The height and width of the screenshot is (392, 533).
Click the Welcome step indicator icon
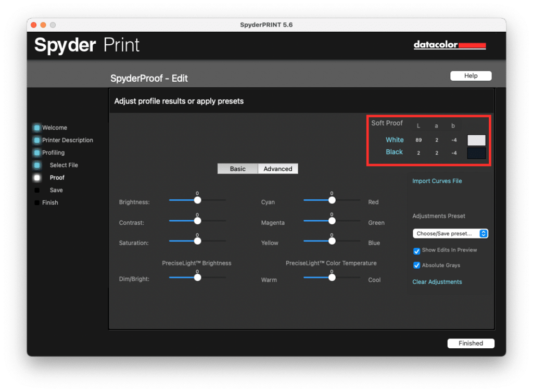click(x=37, y=128)
